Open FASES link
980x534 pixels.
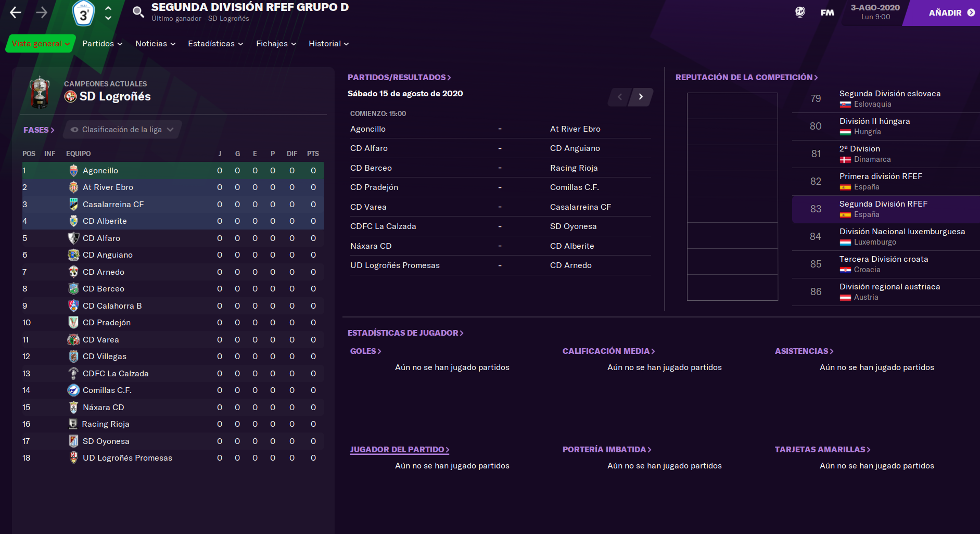(x=39, y=130)
